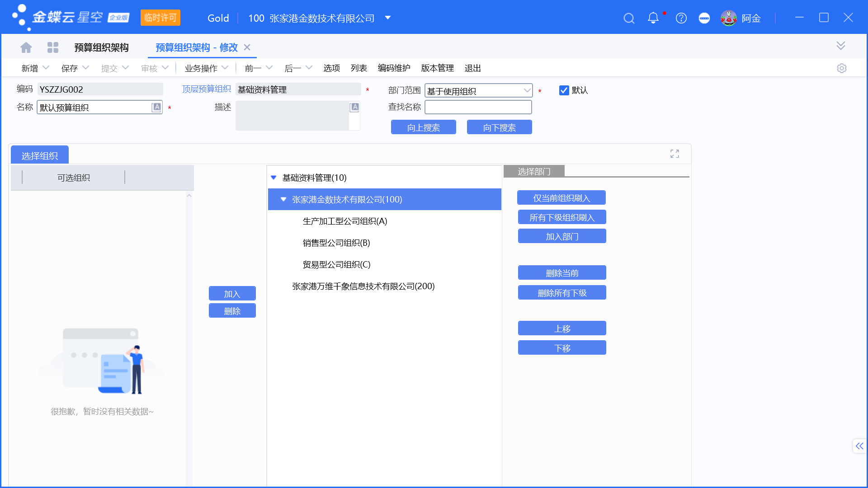Collapse the right panel with double-left chevron
This screenshot has width=868, height=488.
(859, 446)
